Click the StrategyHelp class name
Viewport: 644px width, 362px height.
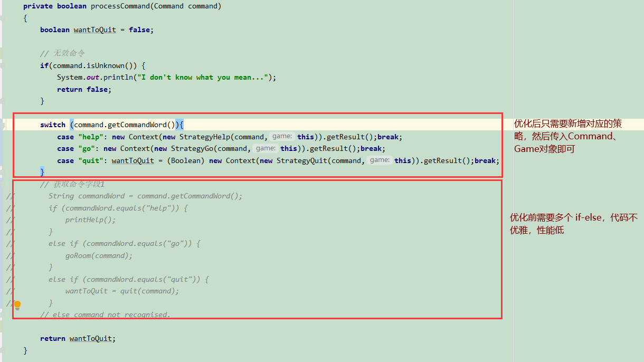205,137
